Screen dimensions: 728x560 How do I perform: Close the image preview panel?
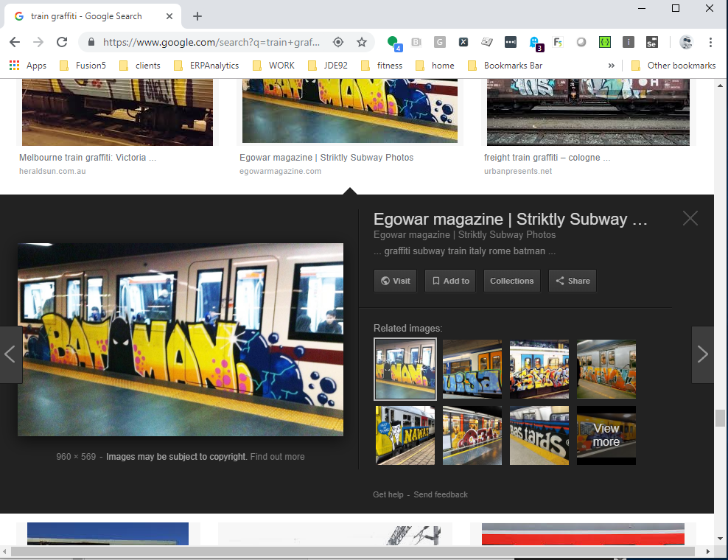[690, 218]
